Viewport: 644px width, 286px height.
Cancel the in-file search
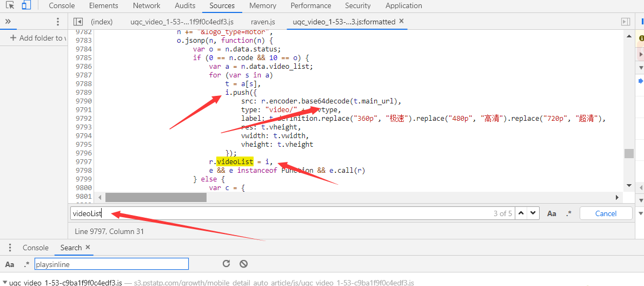pyautogui.click(x=606, y=213)
